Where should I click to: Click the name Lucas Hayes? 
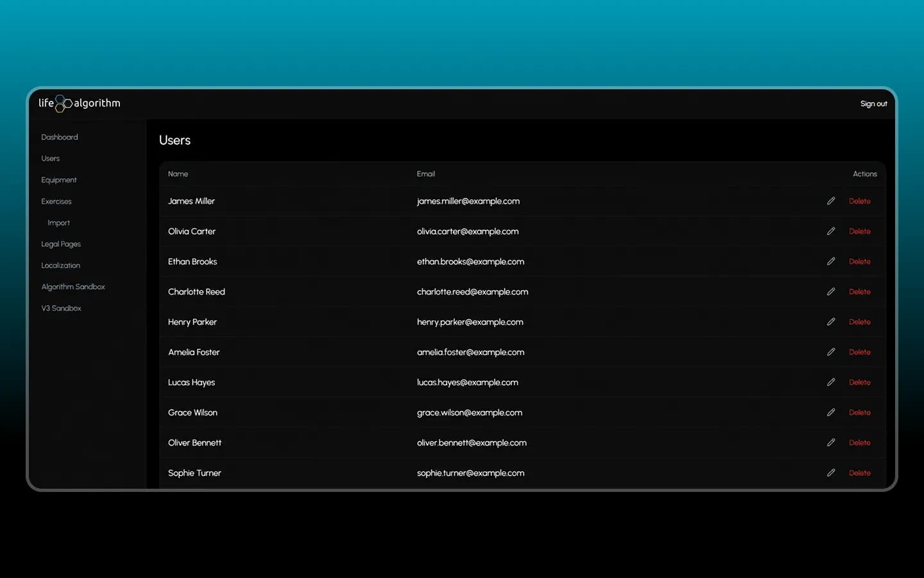pyautogui.click(x=191, y=382)
